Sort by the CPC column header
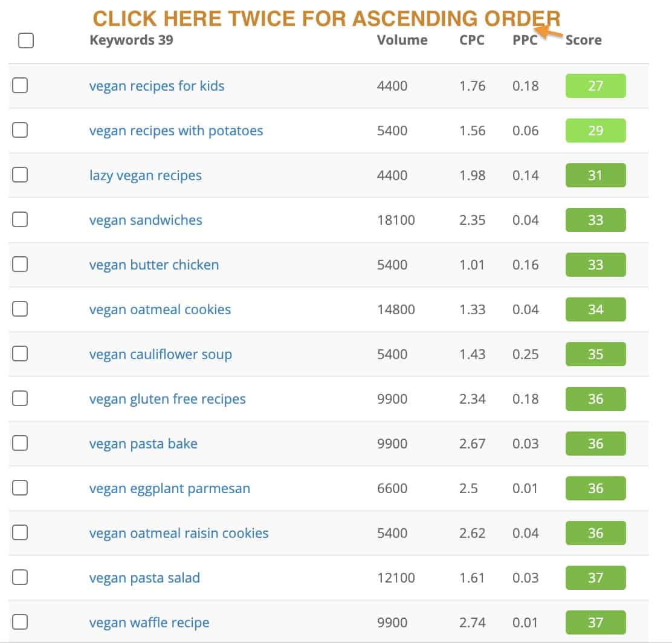This screenshot has height=643, width=672. tap(472, 40)
